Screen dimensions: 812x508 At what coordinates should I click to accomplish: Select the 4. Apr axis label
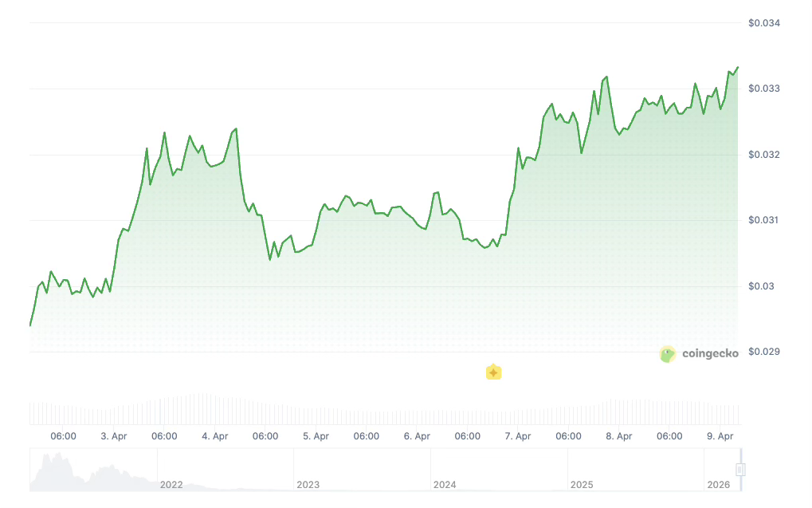215,436
